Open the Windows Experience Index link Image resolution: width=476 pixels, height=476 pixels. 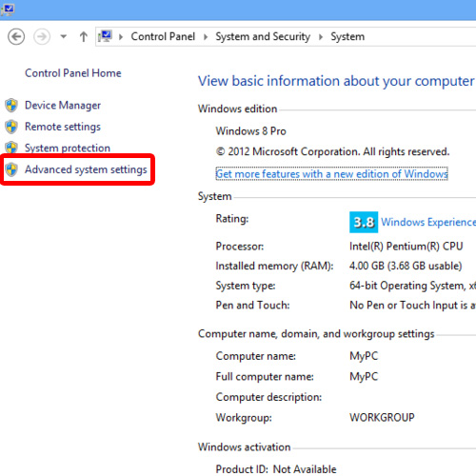click(428, 222)
